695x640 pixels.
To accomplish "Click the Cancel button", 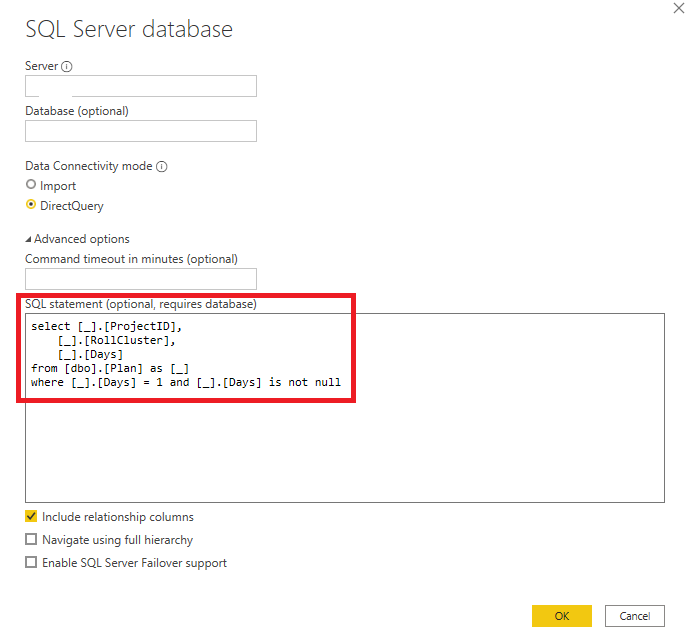I will (635, 616).
